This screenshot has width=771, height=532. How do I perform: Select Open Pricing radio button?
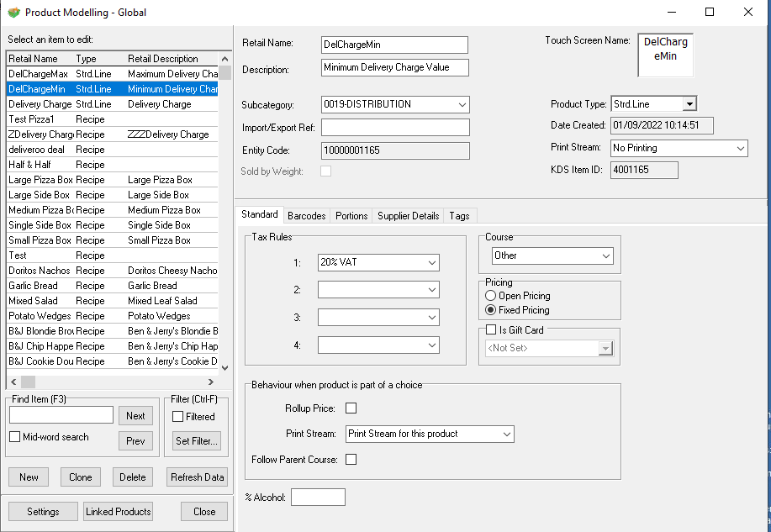click(x=491, y=296)
